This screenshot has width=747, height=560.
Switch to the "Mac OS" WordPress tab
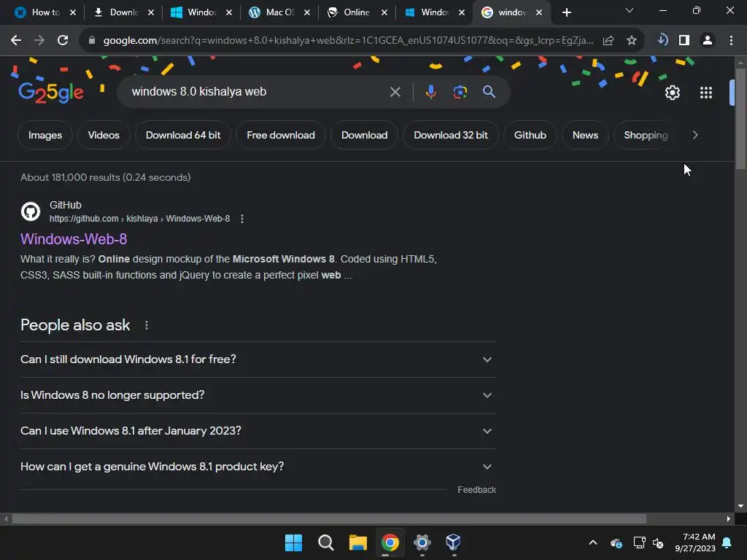pyautogui.click(x=279, y=12)
